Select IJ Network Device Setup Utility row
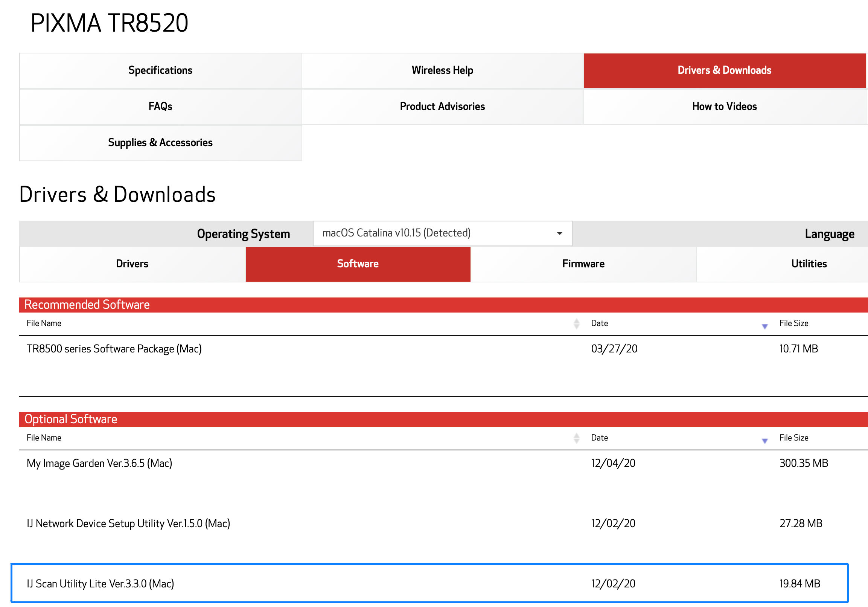 point(128,523)
